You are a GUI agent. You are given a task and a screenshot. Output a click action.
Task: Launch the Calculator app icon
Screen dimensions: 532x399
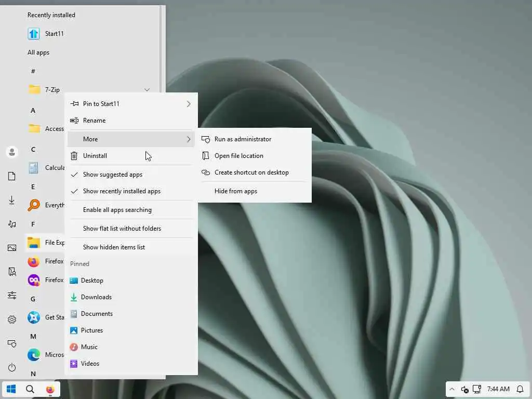click(x=34, y=168)
